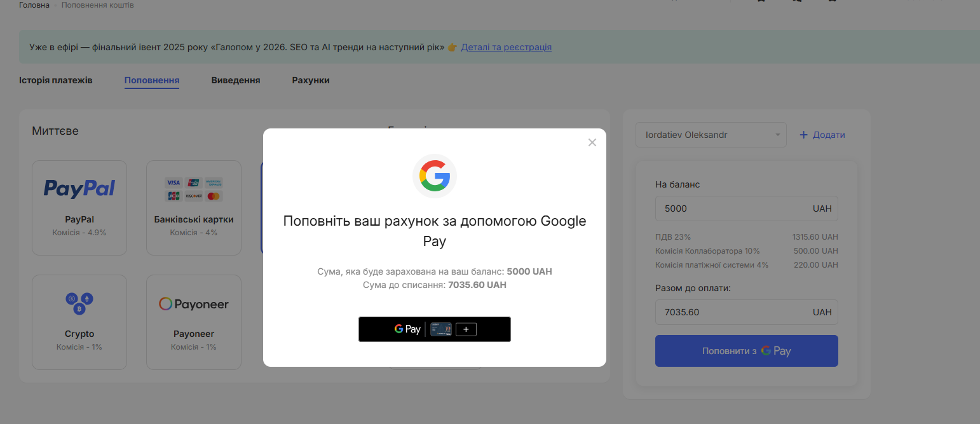The height and width of the screenshot is (424, 980).
Task: Switch to the Поповнення tab
Action: click(x=152, y=80)
